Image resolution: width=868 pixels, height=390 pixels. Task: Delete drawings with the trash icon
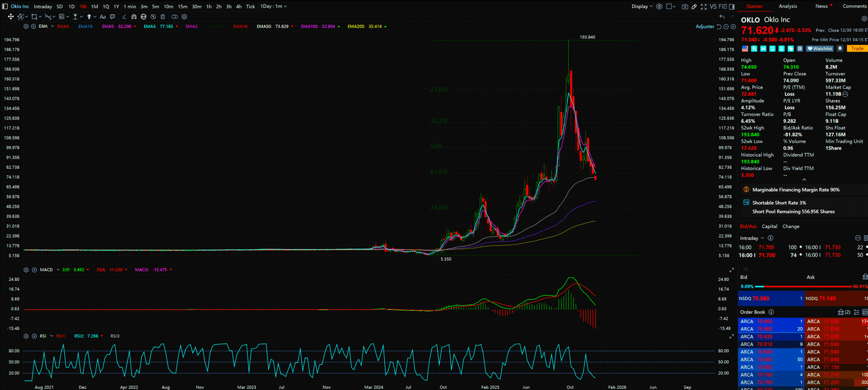coord(163,17)
